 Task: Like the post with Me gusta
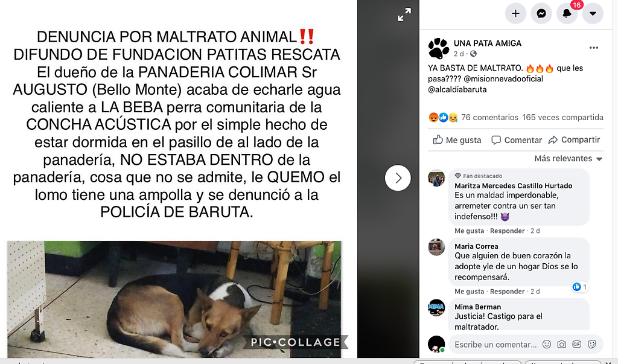point(457,140)
